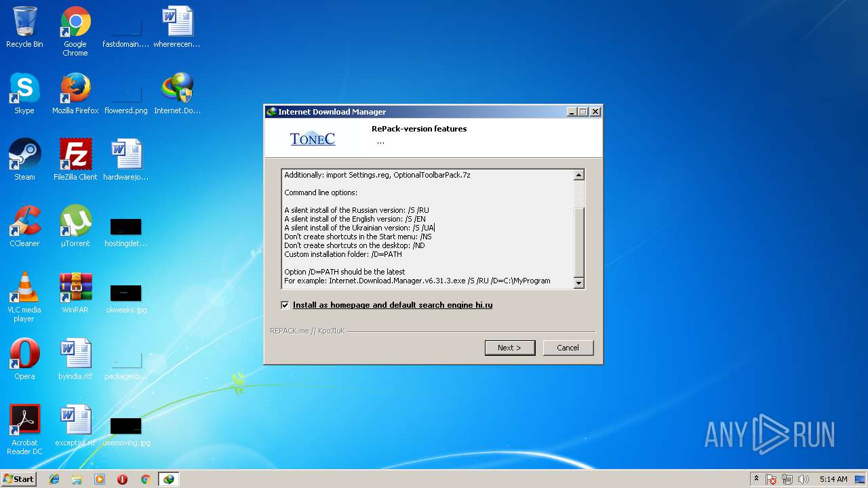Click inside Ukrainian version /S /UA line

click(x=359, y=228)
